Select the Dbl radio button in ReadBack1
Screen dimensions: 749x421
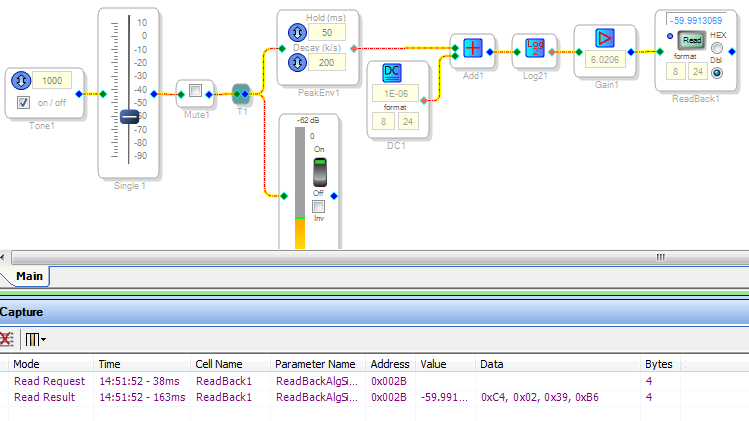(717, 73)
